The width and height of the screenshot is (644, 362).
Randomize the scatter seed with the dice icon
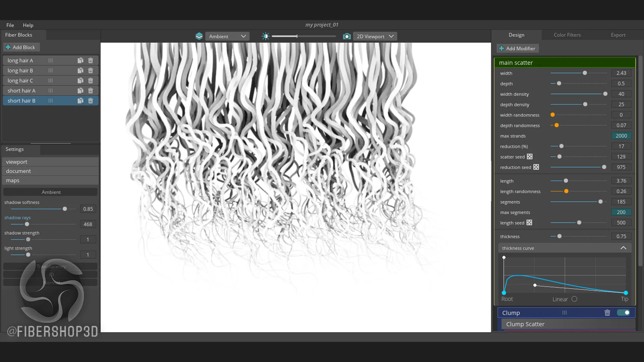click(529, 157)
